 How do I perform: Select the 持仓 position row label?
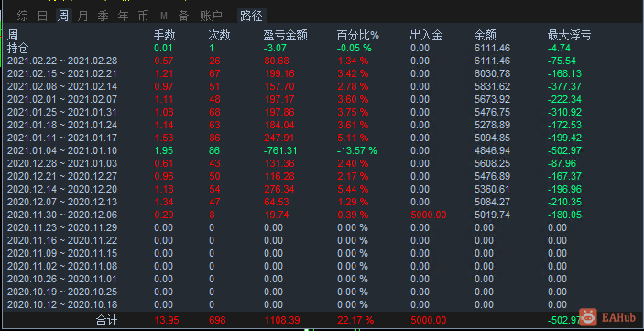click(18, 48)
